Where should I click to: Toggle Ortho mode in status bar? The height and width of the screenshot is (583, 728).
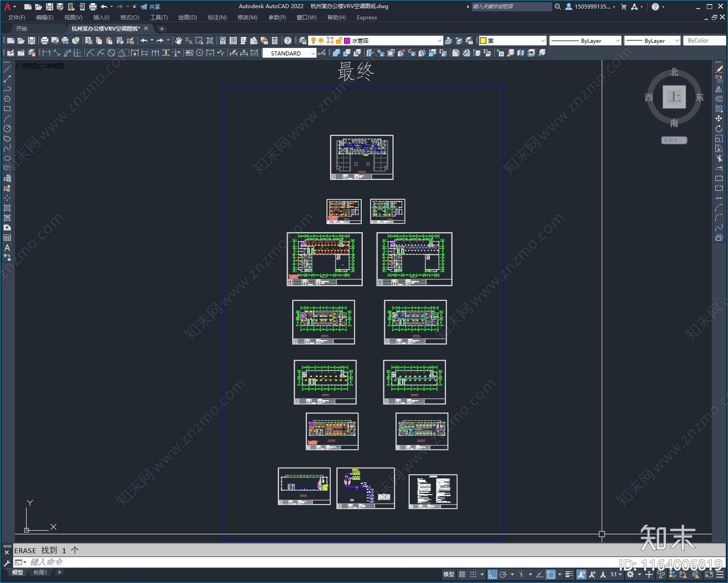(492, 574)
